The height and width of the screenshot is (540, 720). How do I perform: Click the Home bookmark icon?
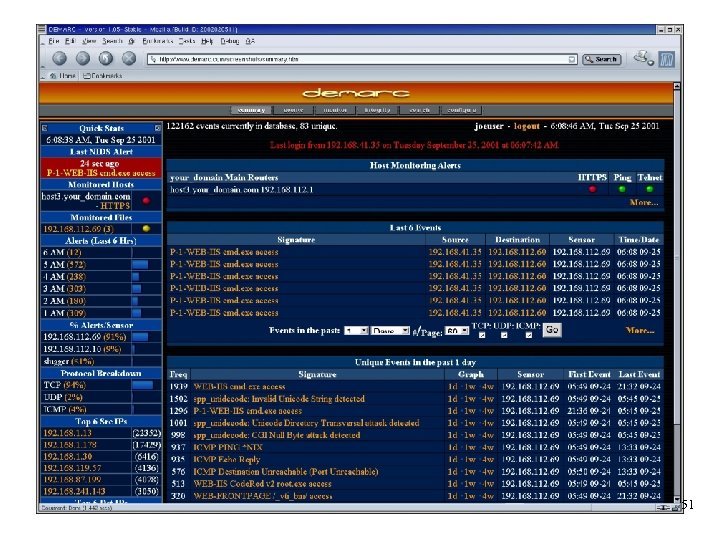53,76
